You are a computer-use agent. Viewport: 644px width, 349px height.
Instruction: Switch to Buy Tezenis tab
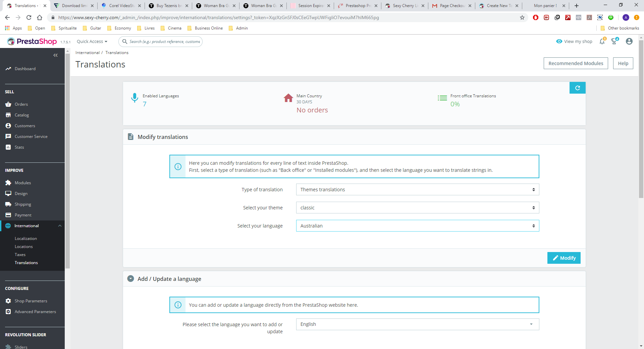[169, 6]
